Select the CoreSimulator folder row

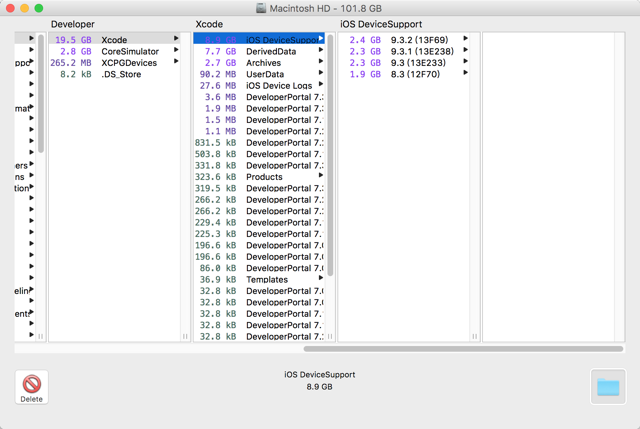tap(115, 51)
